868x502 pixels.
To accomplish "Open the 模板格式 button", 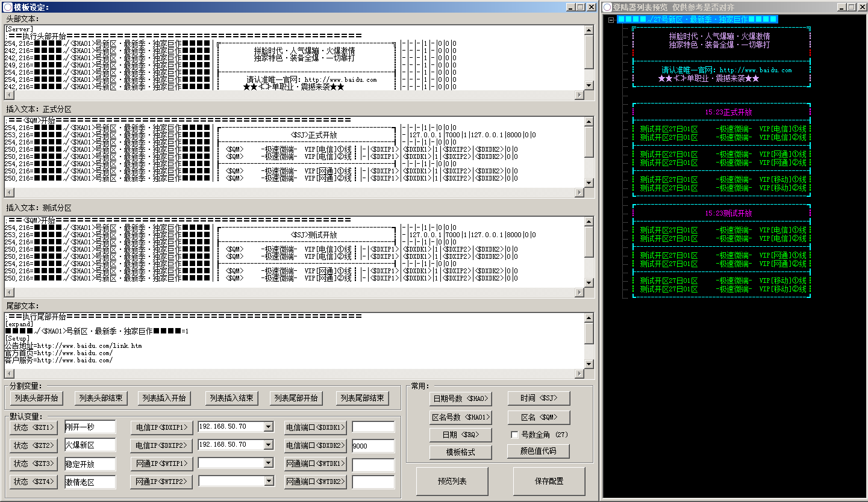I will [x=461, y=452].
